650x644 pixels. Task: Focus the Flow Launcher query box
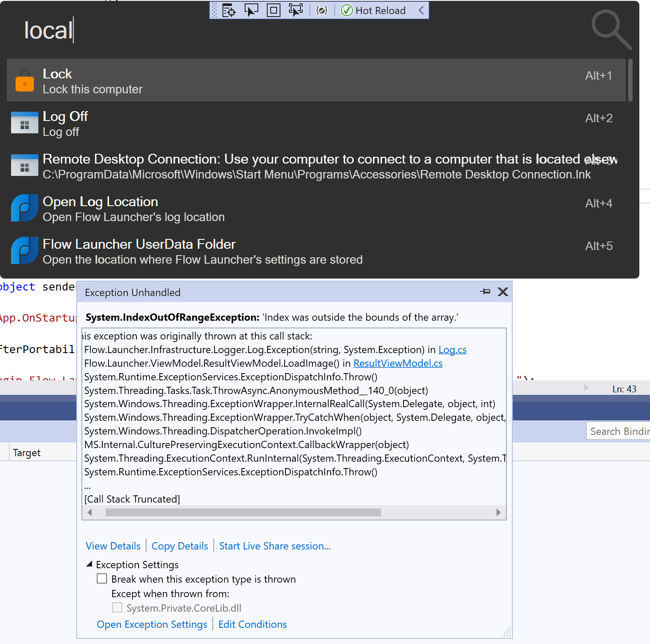click(298, 31)
